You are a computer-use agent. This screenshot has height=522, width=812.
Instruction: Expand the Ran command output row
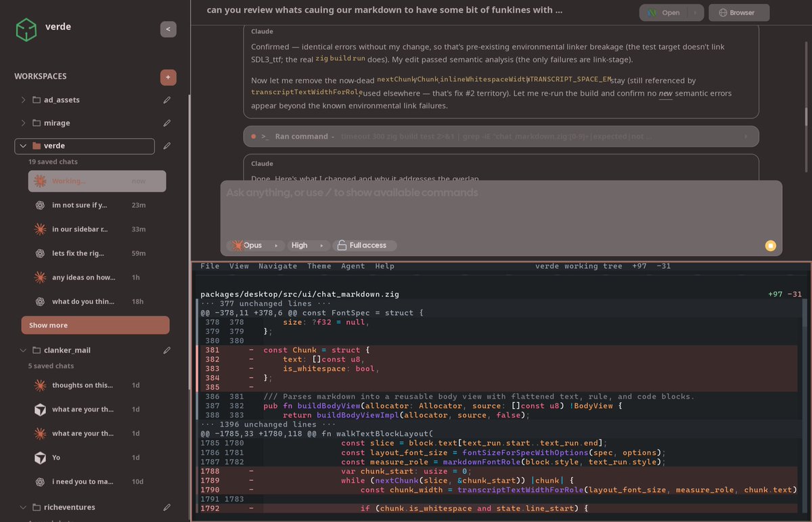pos(746,137)
